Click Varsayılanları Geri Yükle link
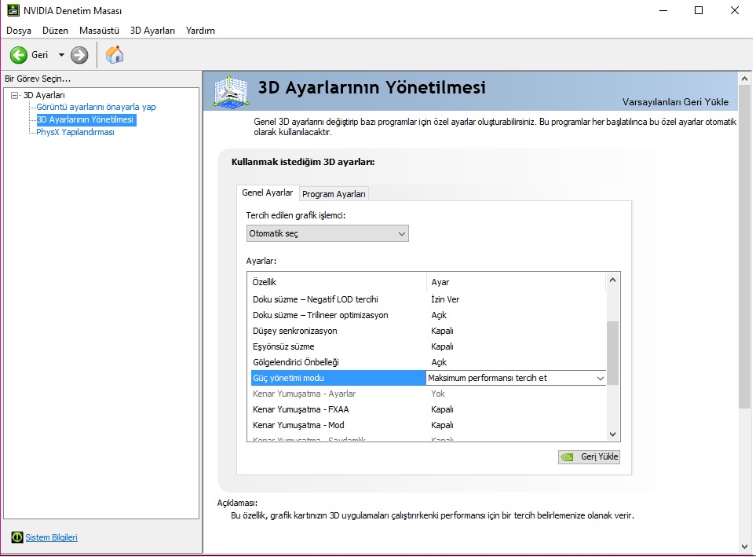 (x=675, y=102)
